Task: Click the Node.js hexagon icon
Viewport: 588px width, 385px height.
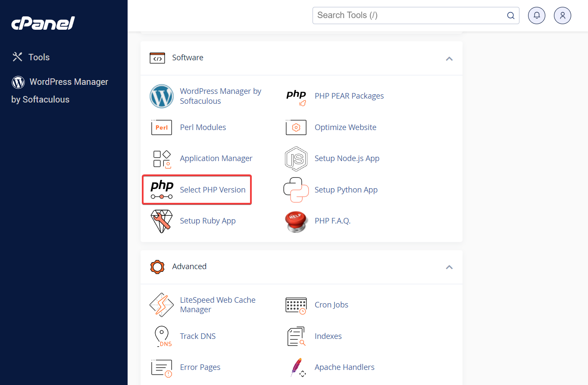Action: pos(296,158)
